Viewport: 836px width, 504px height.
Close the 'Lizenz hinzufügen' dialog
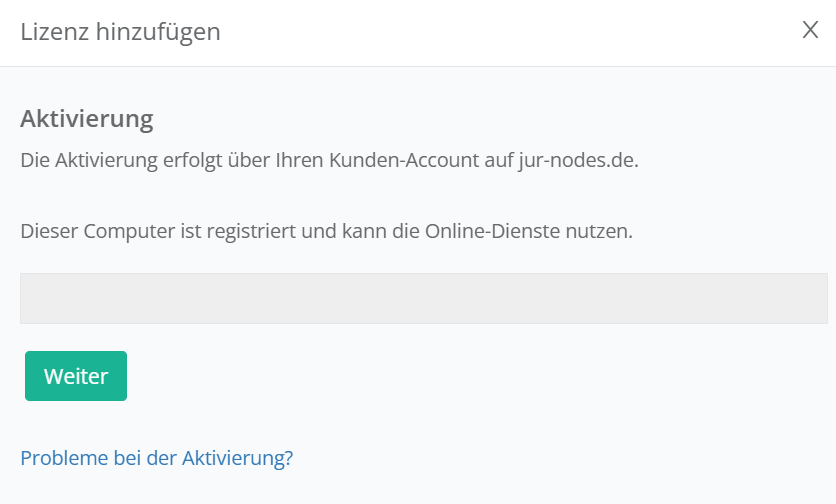[x=810, y=30]
